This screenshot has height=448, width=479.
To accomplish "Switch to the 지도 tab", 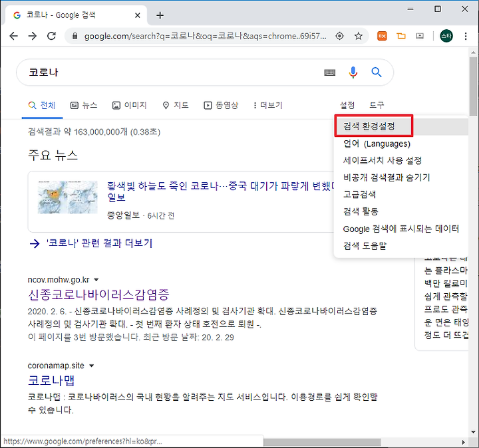I will pyautogui.click(x=176, y=106).
